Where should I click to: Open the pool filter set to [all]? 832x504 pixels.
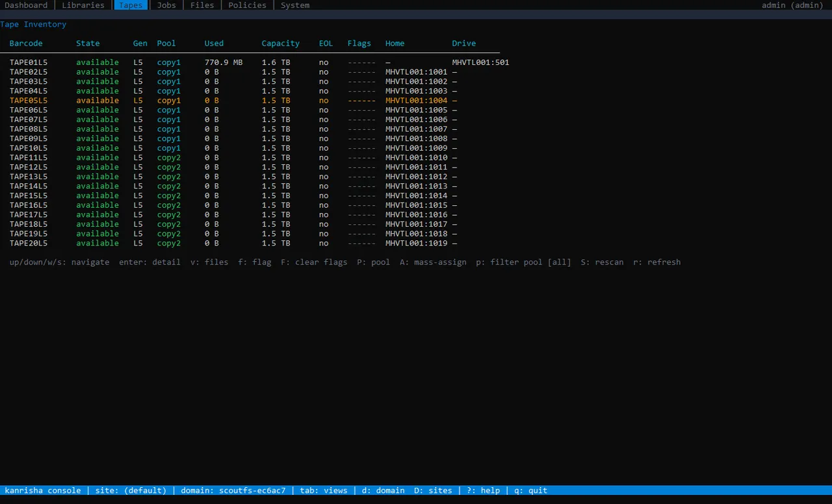coord(525,262)
